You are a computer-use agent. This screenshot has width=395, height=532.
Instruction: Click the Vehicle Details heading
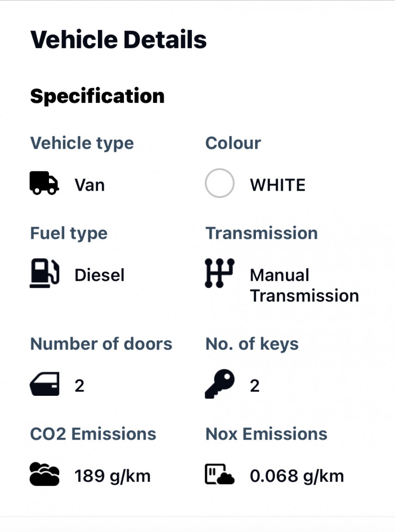tap(118, 40)
